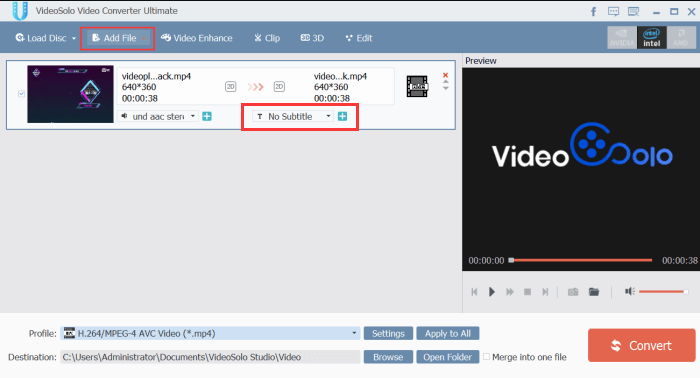Stop the preview playback
The height and width of the screenshot is (378, 700).
click(x=527, y=292)
